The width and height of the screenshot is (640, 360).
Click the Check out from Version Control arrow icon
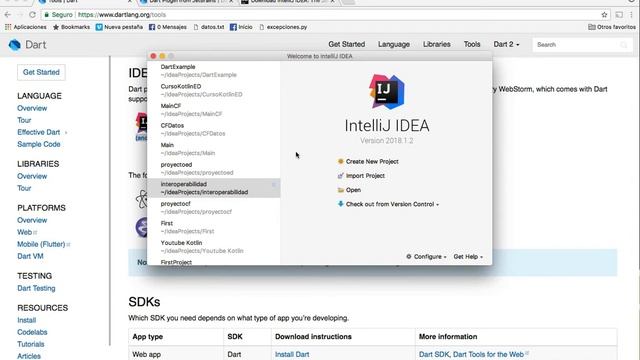pos(341,204)
